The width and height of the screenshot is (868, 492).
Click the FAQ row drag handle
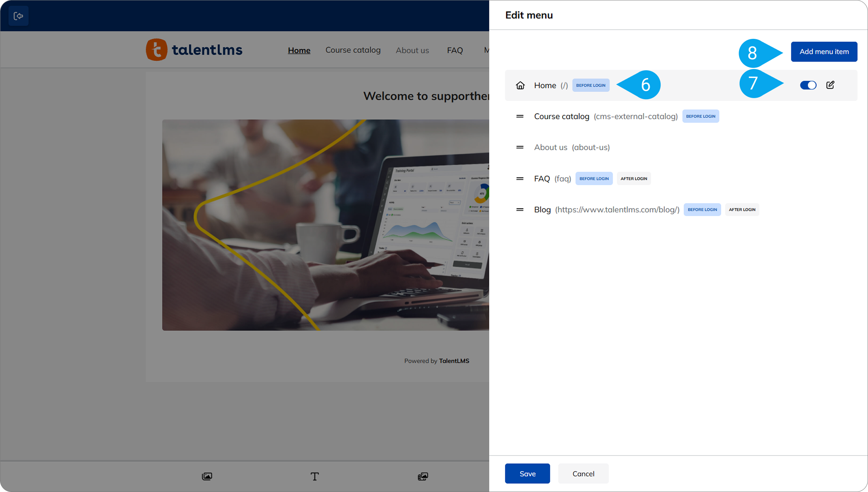(520, 178)
